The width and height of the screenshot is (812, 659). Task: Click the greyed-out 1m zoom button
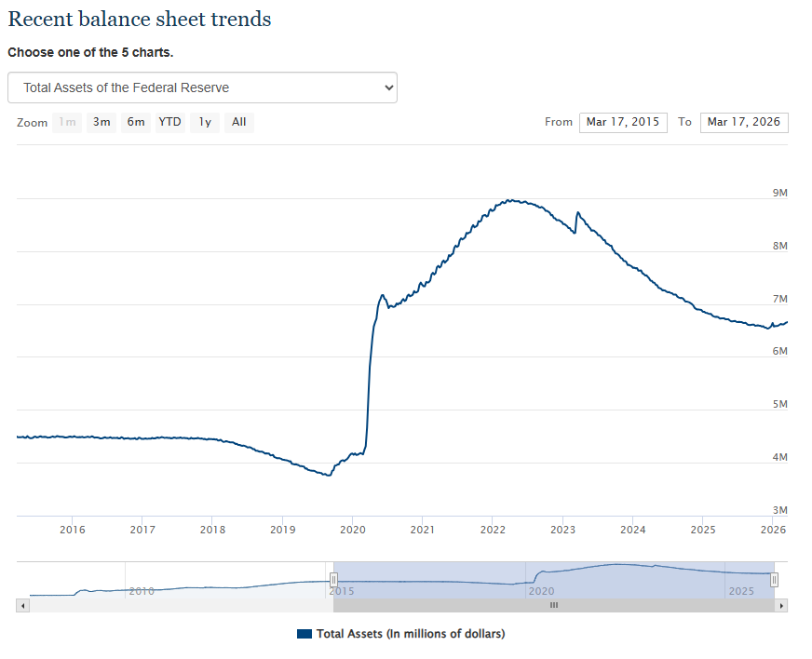click(x=67, y=122)
